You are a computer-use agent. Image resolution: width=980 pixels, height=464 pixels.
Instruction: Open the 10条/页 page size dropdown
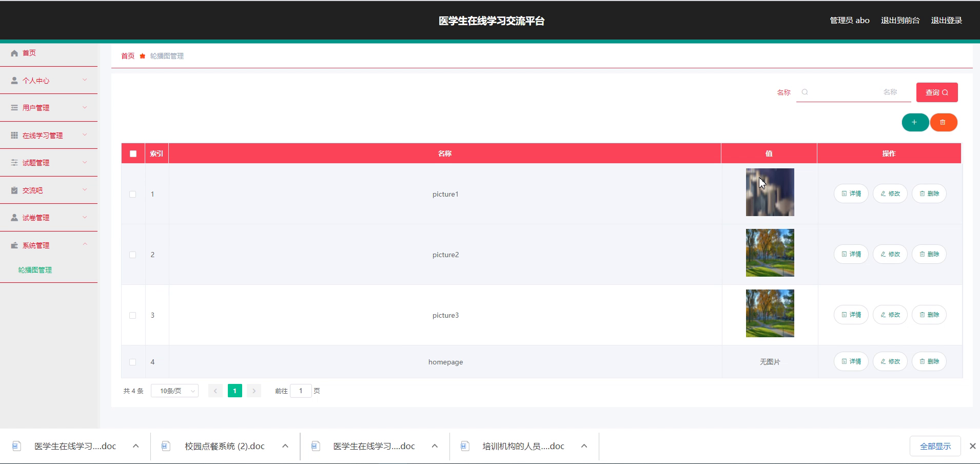click(174, 391)
